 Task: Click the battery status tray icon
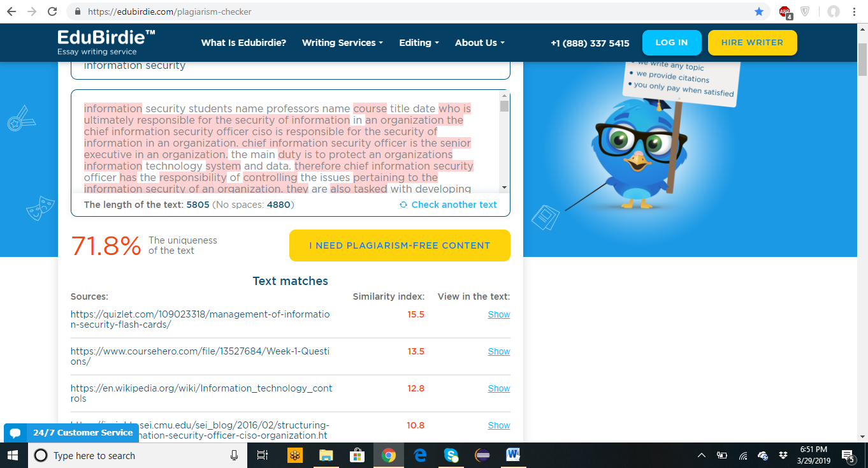pyautogui.click(x=722, y=455)
